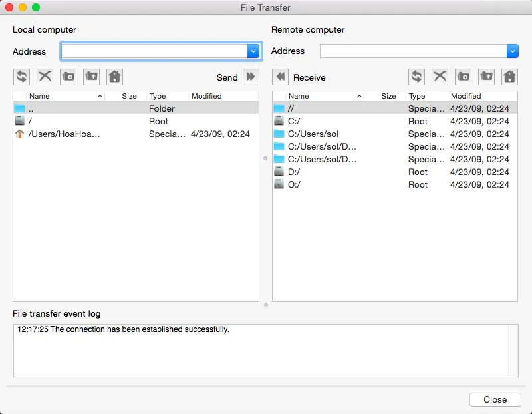
Task: Click the local delete icon
Action: click(45, 77)
